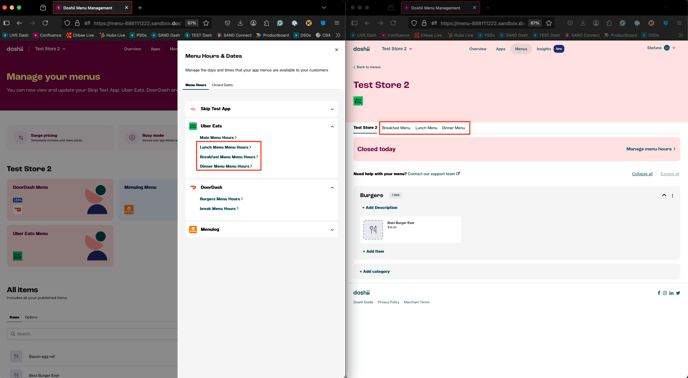Click the Uber Eats logo in the panel
Image resolution: width=688 pixels, height=378 pixels.
click(x=193, y=126)
